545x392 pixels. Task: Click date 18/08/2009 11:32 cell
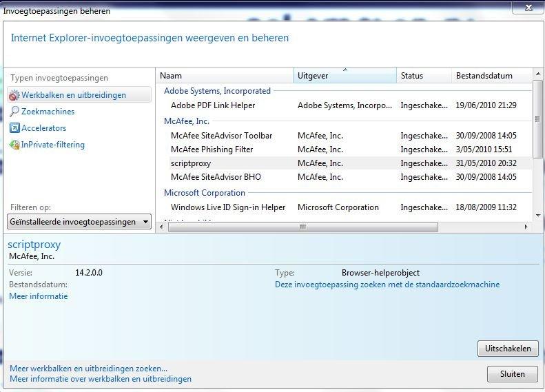486,207
